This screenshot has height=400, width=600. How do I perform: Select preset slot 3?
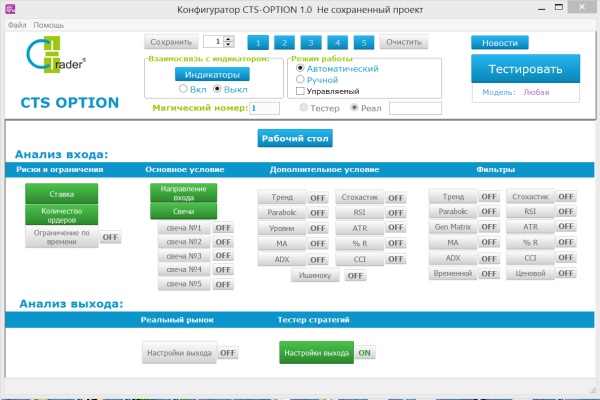[311, 42]
